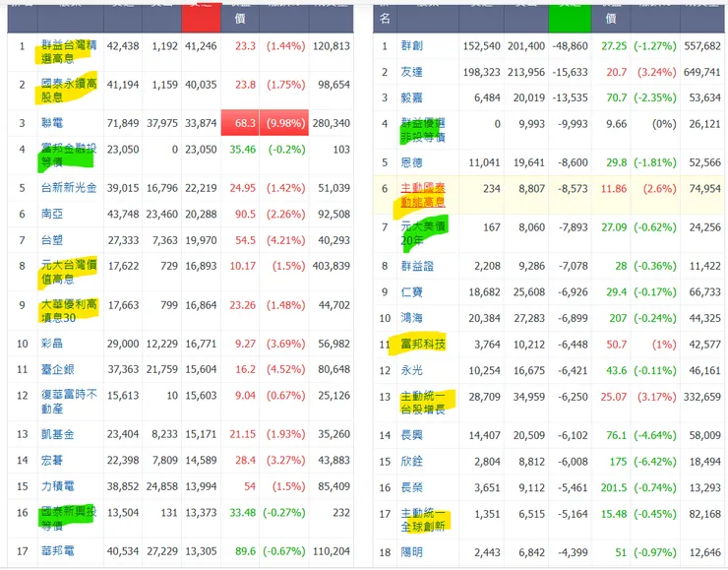This screenshot has width=728, height=570.
Task: Open the 主動國泰動能高息 link
Action: pos(423,195)
